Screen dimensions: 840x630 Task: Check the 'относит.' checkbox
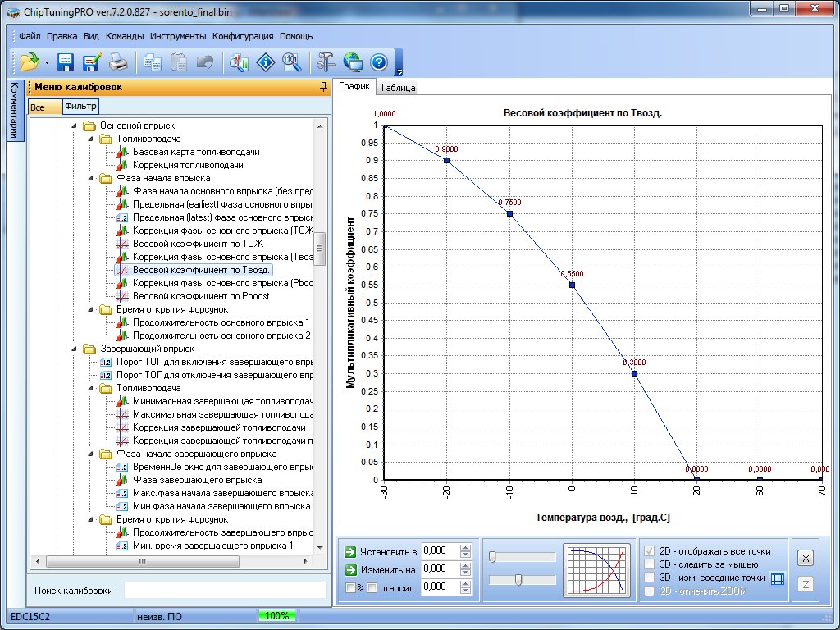tap(371, 587)
